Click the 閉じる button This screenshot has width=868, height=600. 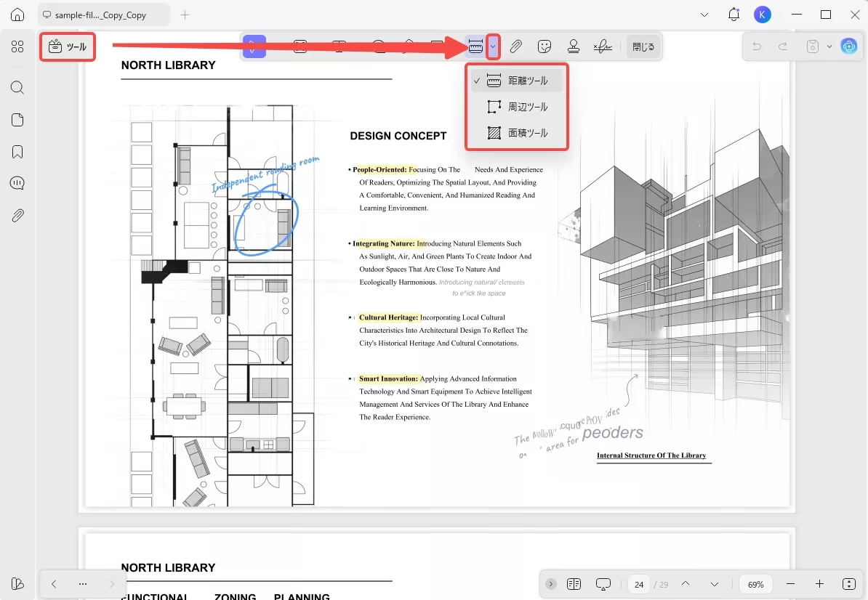(x=643, y=46)
